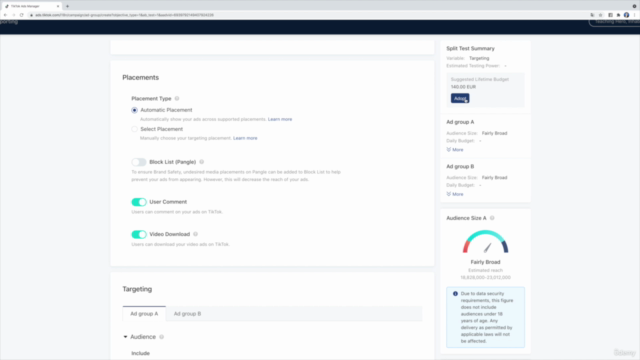Click the Fairly Broad label under gauge

(x=485, y=262)
